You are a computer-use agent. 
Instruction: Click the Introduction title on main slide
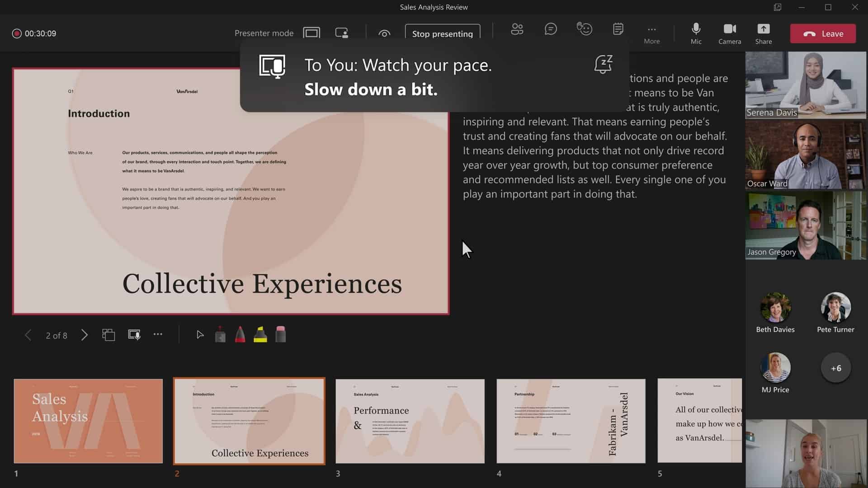[x=99, y=113]
